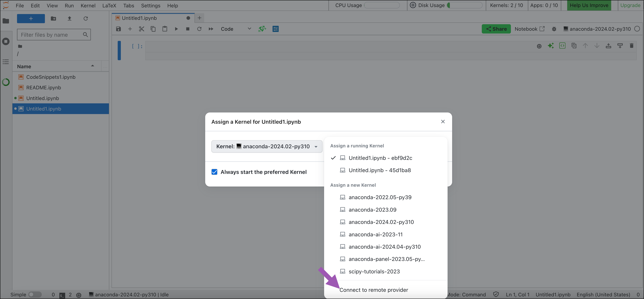Click the green rocket toolbar icon

coord(262,29)
